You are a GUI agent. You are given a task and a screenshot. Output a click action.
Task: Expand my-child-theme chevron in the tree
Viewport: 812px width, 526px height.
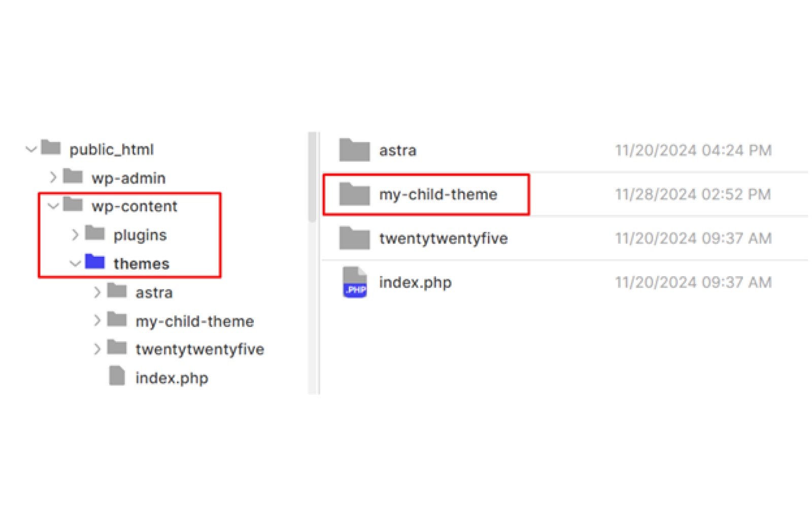coord(97,320)
